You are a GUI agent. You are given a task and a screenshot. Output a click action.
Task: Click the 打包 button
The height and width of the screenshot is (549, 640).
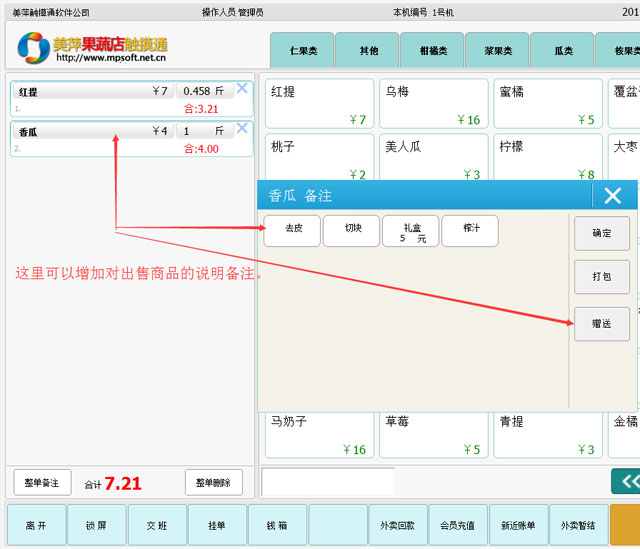[601, 277]
